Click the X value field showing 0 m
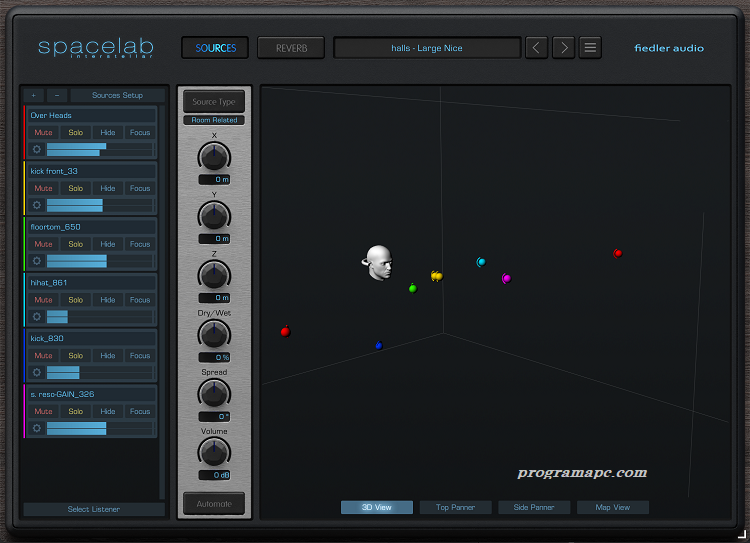750x543 pixels. 214,179
